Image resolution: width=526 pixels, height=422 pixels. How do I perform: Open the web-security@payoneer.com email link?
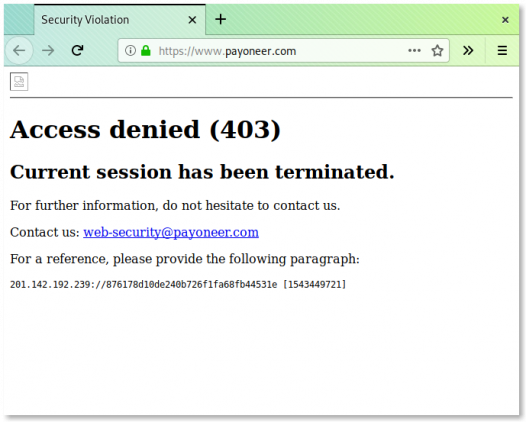(171, 232)
